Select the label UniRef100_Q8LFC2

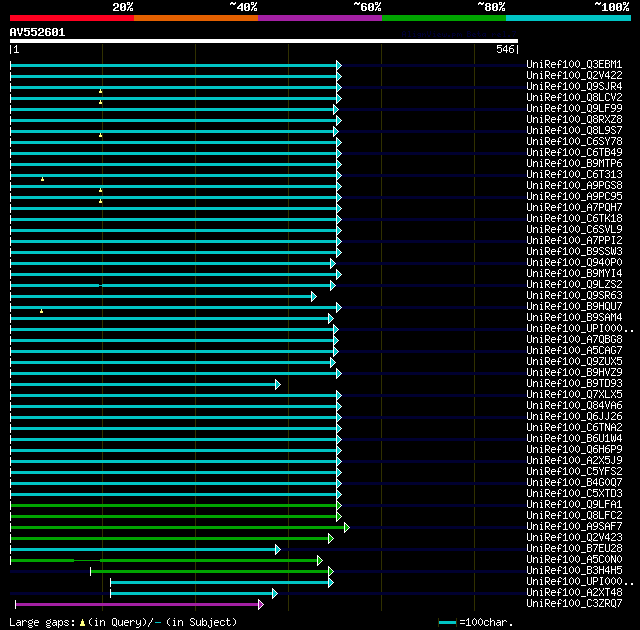(574, 516)
